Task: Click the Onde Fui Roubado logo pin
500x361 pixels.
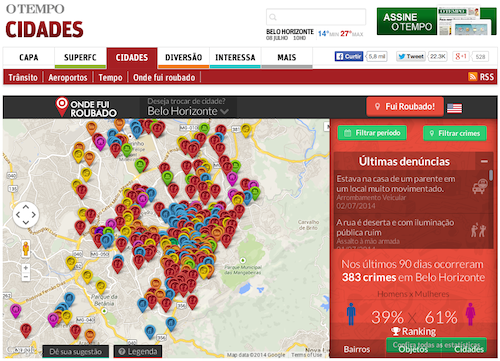Action: (62, 107)
